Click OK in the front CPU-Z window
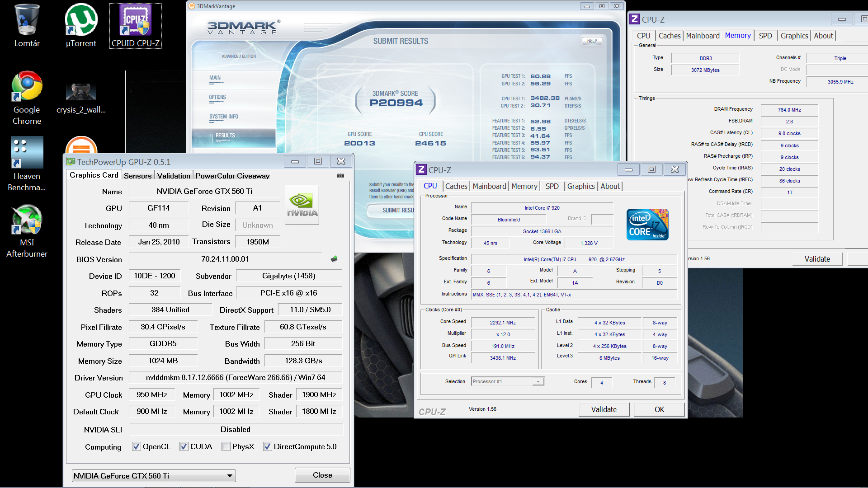Image resolution: width=868 pixels, height=488 pixels. coord(659,409)
